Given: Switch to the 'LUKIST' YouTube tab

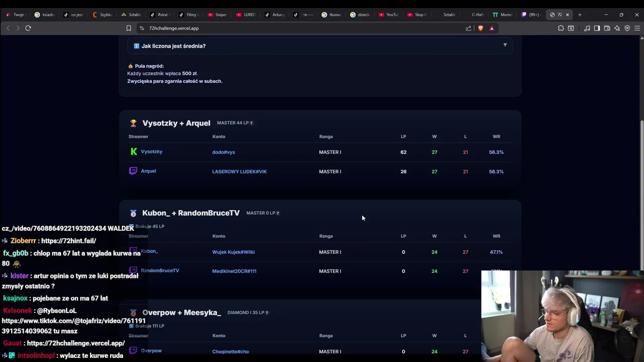Looking at the screenshot, I should [x=246, y=15].
